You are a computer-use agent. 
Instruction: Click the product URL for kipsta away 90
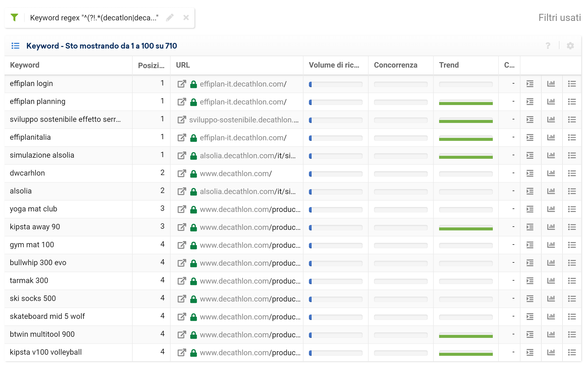point(250,227)
